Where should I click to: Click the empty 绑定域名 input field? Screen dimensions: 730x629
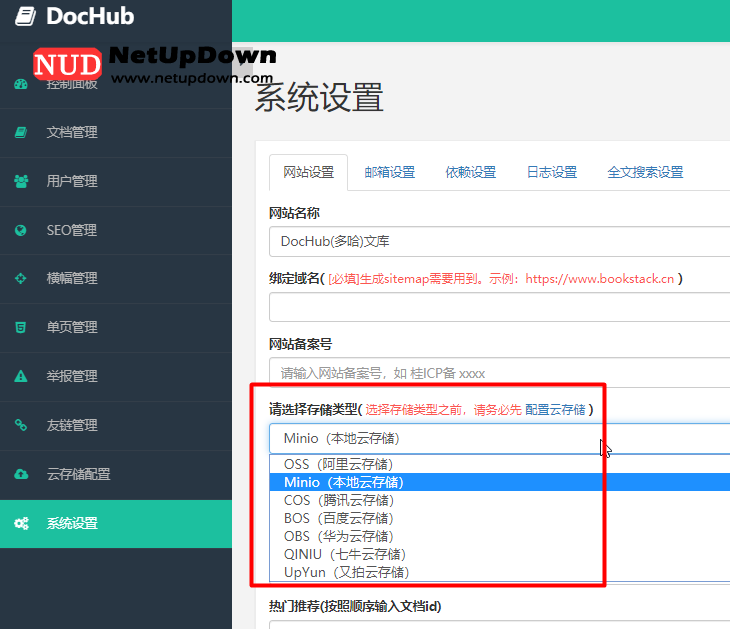tap(500, 307)
